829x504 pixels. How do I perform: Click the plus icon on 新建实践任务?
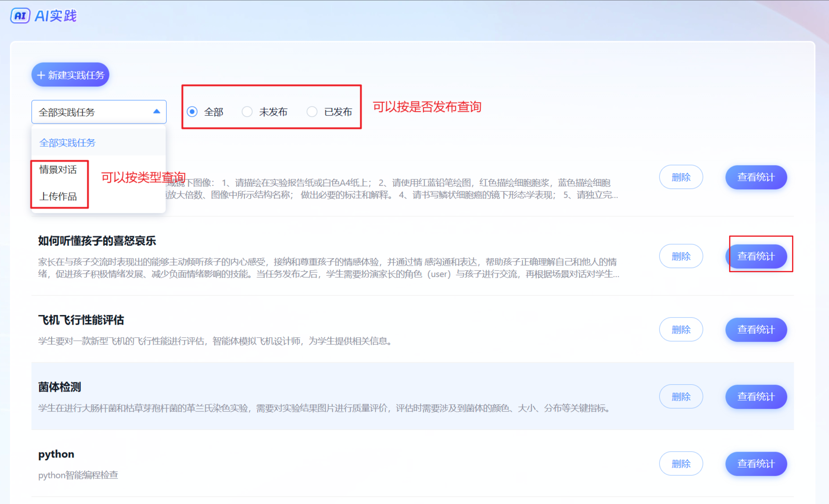pos(41,75)
